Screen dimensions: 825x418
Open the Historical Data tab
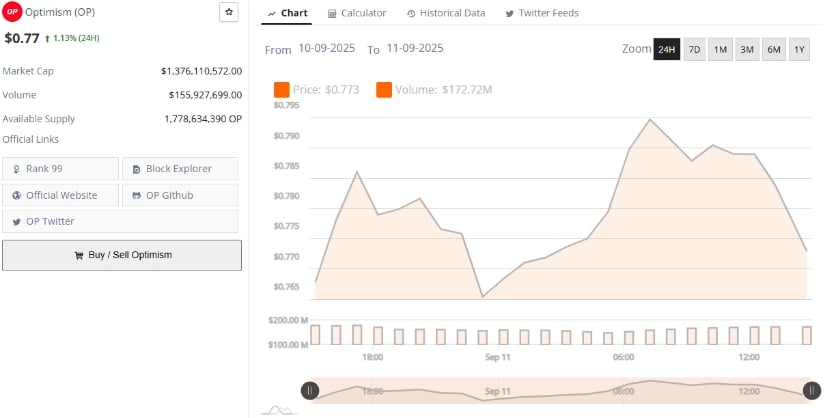(x=446, y=13)
